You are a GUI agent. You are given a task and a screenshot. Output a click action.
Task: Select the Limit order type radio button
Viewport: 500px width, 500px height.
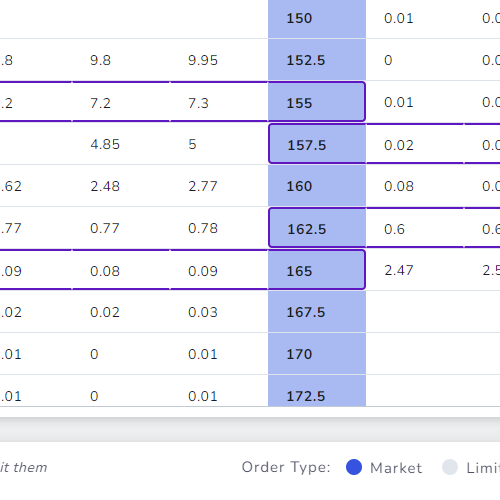[x=450, y=467]
